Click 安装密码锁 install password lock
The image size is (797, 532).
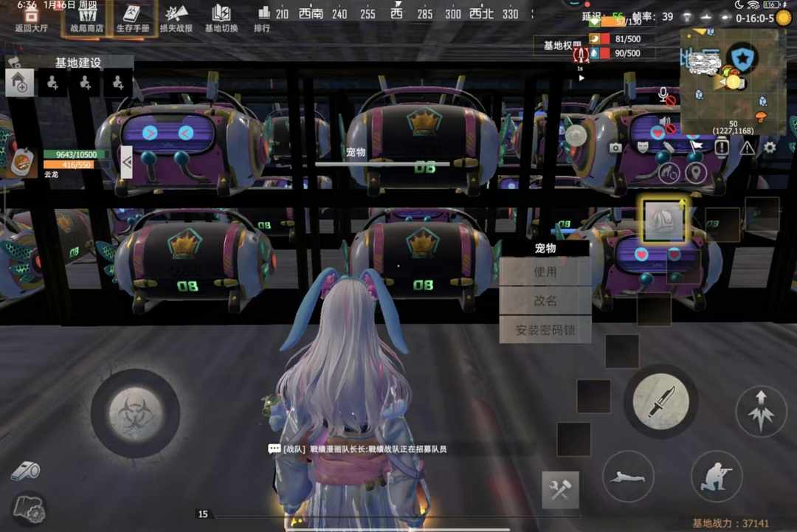545,329
